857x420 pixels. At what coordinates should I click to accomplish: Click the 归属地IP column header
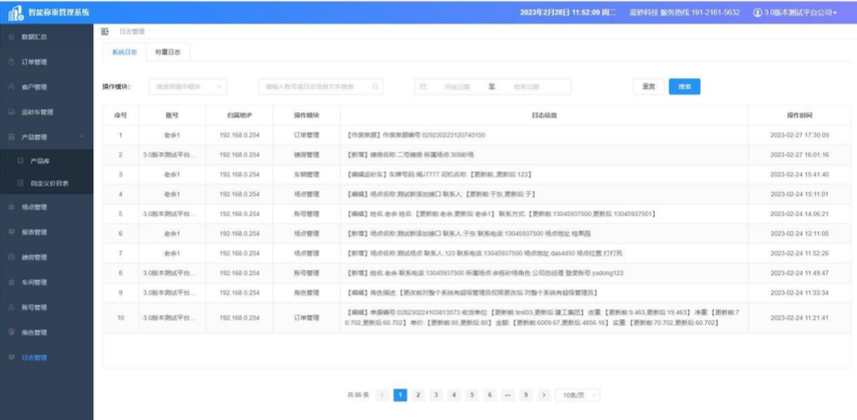click(239, 115)
